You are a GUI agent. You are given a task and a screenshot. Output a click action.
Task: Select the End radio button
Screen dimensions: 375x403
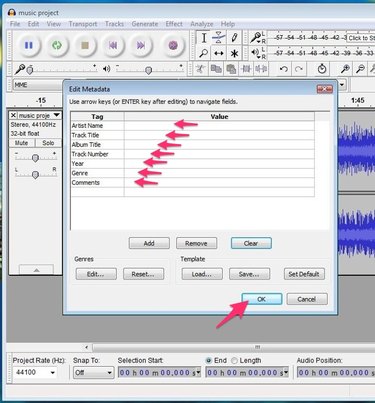(209, 361)
